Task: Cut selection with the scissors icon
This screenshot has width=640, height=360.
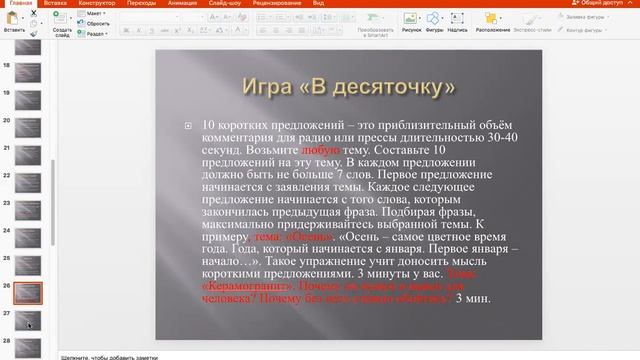Action: click(x=34, y=13)
